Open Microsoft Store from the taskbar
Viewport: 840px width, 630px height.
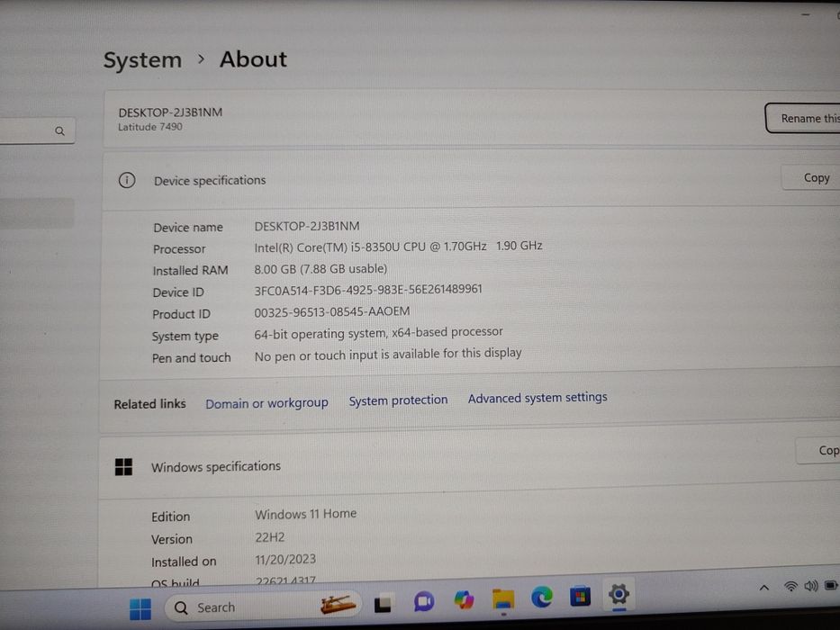[x=580, y=596]
